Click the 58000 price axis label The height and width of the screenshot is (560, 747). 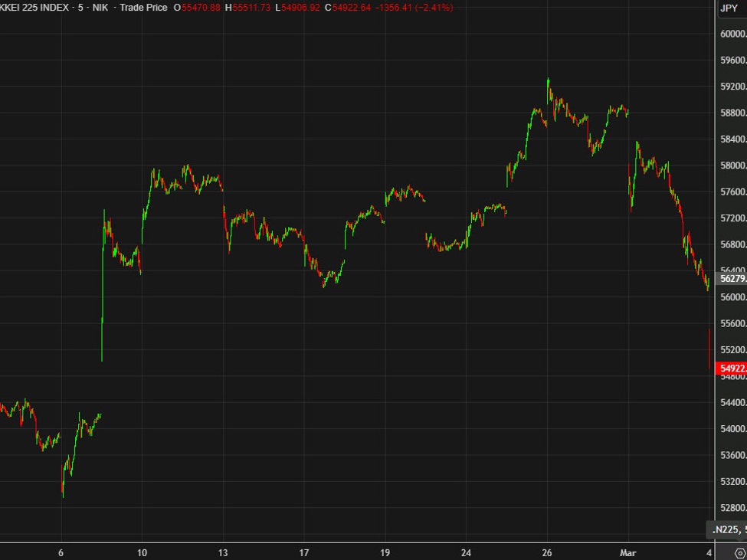pos(732,165)
